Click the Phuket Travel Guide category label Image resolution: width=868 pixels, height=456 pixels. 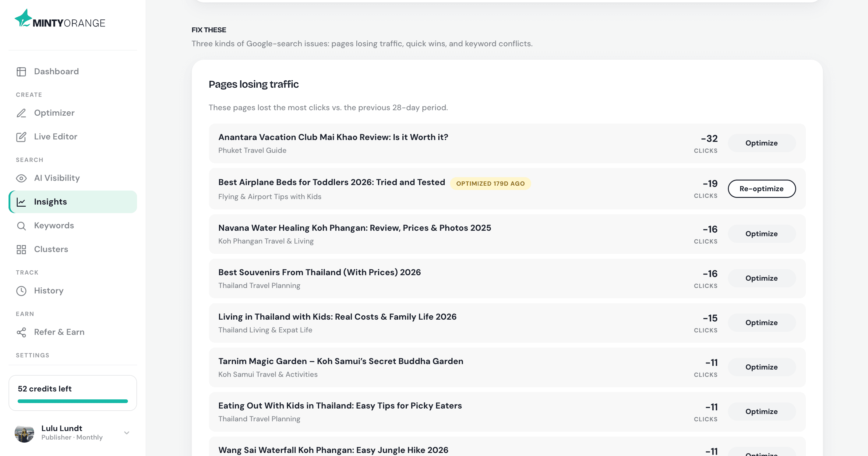click(x=252, y=151)
